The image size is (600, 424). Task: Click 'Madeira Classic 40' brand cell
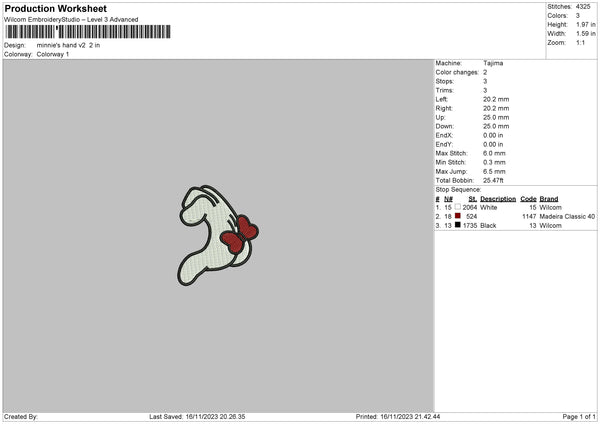567,217
